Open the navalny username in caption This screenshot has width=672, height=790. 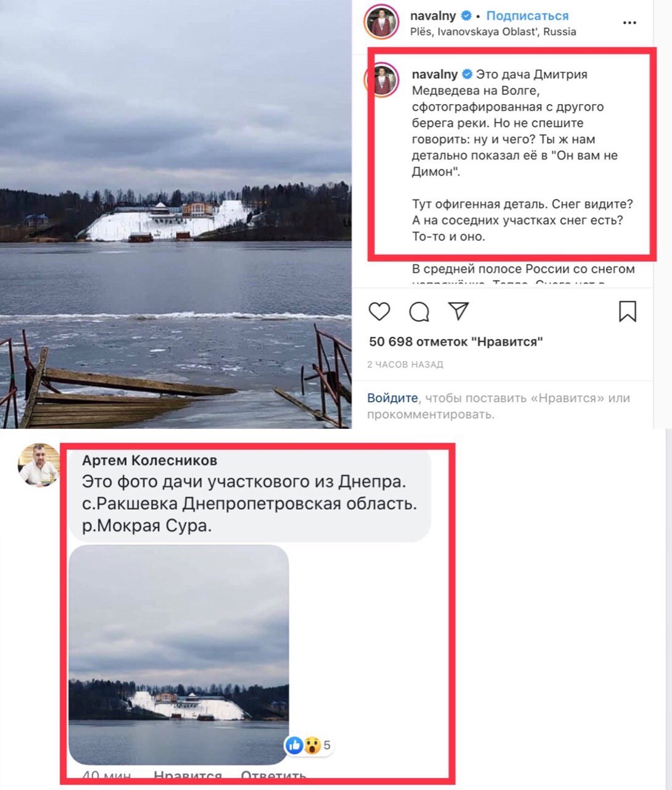click(x=434, y=74)
